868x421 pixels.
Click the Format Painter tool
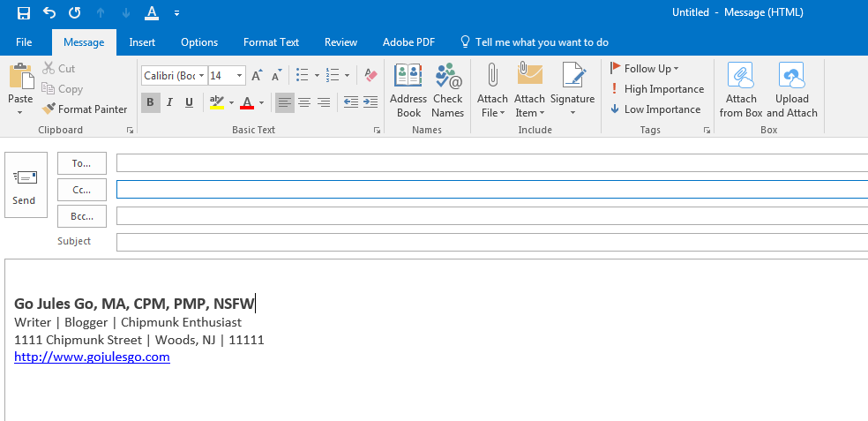point(85,109)
